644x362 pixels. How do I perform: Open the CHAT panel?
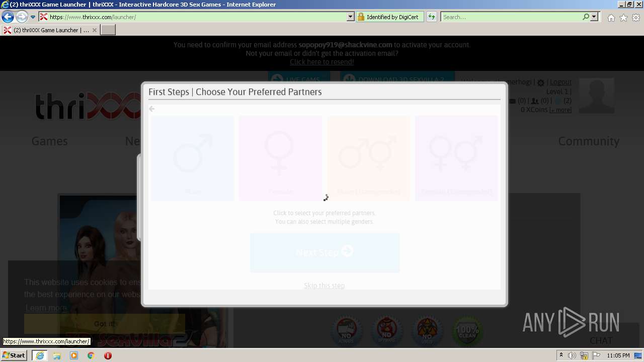pyautogui.click(x=601, y=340)
